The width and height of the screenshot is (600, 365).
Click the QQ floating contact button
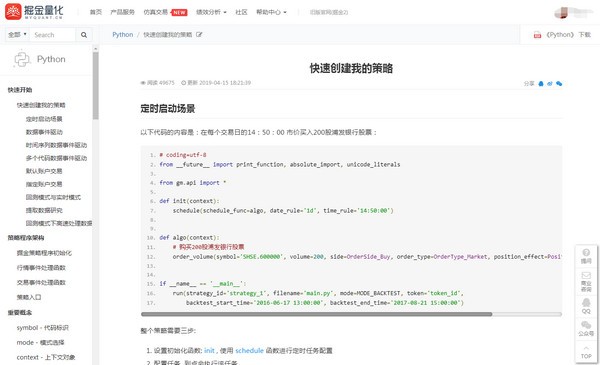pyautogui.click(x=586, y=306)
